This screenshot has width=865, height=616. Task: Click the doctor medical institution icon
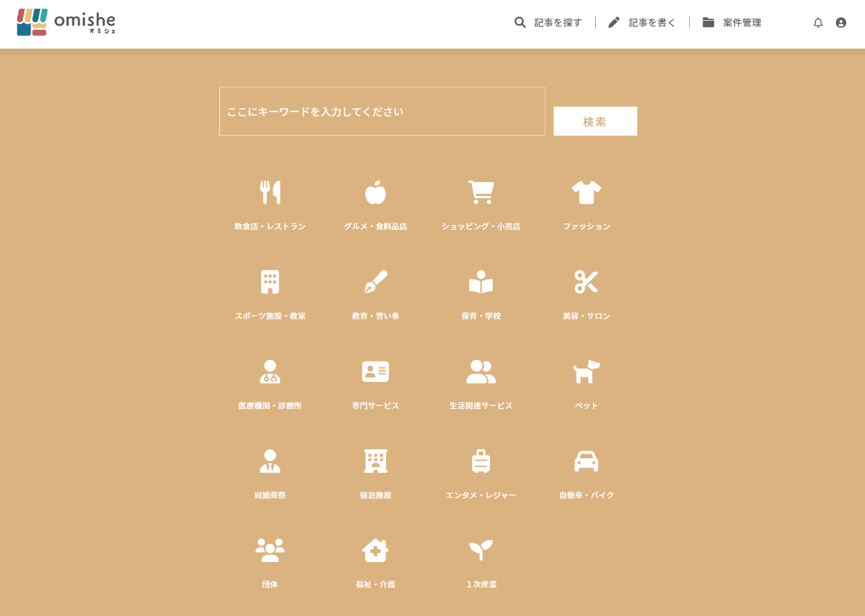270,372
